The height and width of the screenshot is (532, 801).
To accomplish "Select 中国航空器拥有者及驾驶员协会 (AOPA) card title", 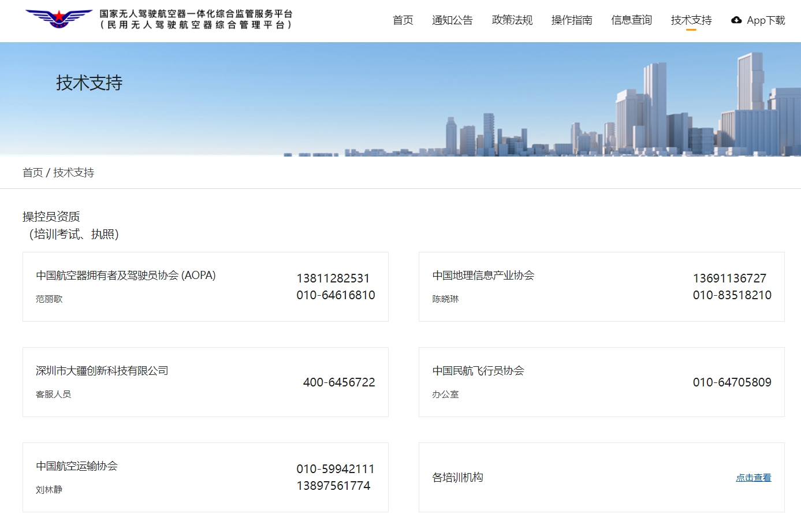I will click(x=126, y=276).
